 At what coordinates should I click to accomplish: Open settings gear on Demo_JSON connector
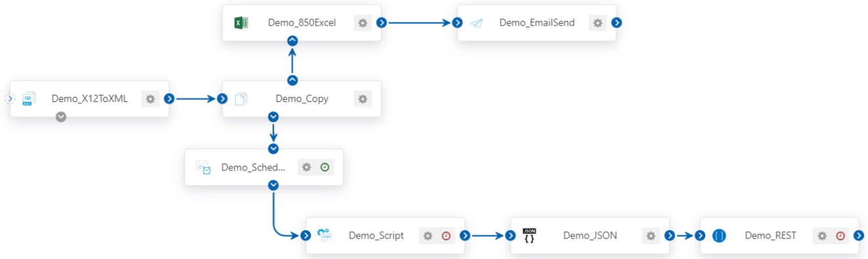tap(651, 236)
